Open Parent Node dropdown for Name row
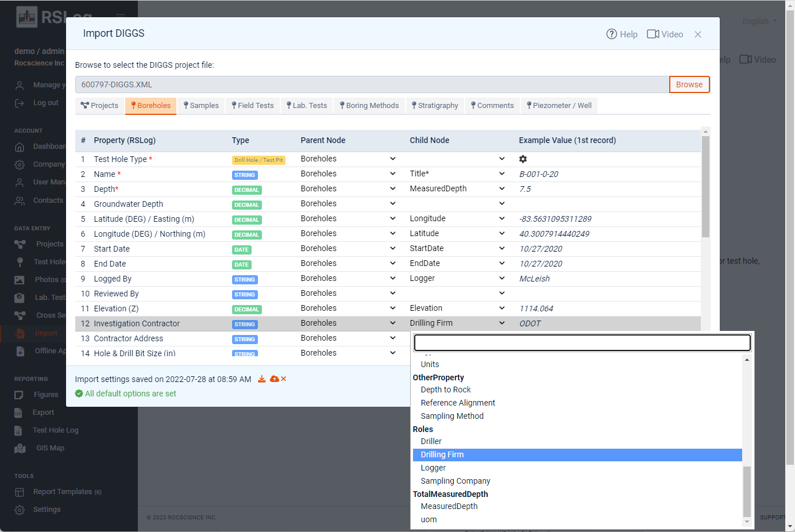 click(x=348, y=174)
